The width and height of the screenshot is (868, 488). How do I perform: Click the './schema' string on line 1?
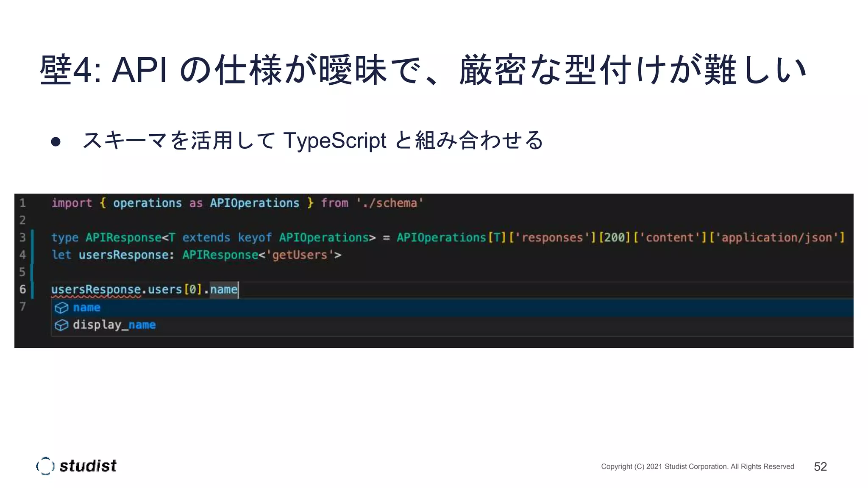tap(389, 203)
